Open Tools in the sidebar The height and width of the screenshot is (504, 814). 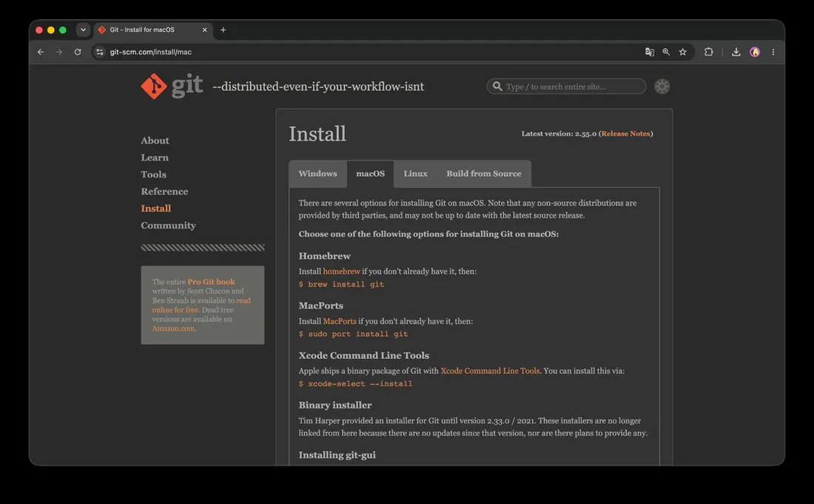click(x=154, y=175)
